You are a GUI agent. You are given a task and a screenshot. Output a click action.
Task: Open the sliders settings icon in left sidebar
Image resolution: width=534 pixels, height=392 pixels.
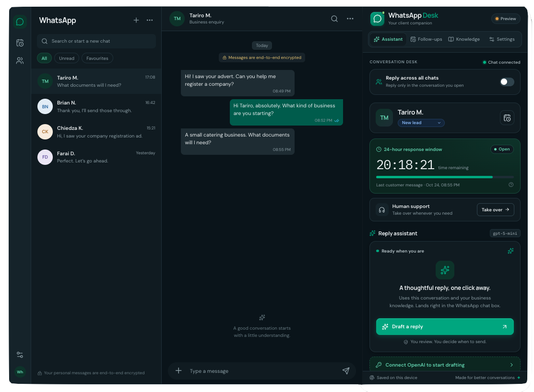[20, 355]
